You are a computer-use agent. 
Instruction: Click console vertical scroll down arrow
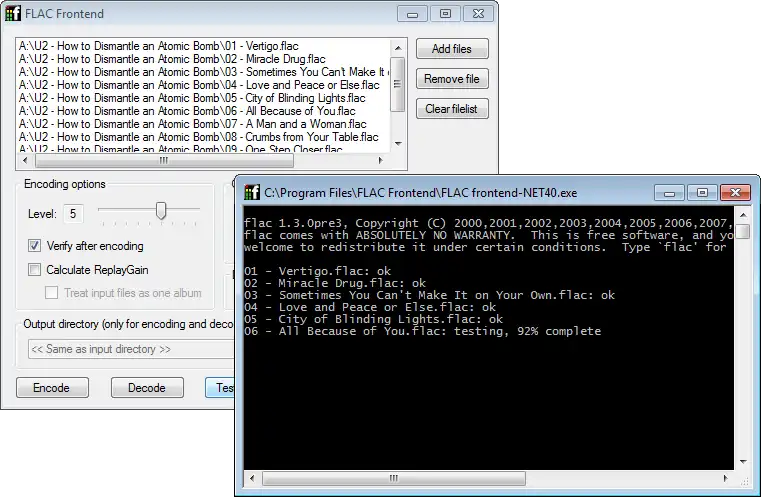[743, 462]
